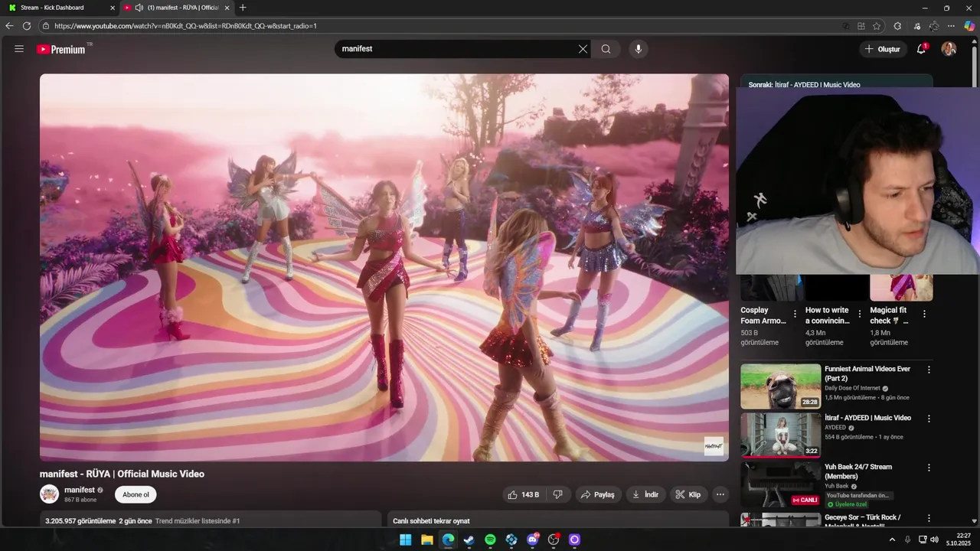Open the İtiraf AYDEED video thumbnail

780,435
